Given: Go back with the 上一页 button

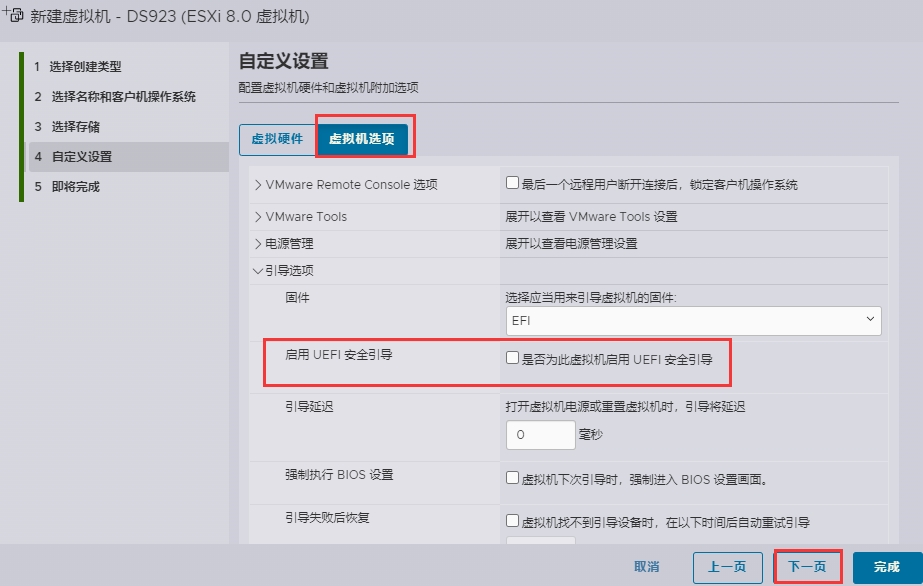Looking at the screenshot, I should tap(727, 567).
